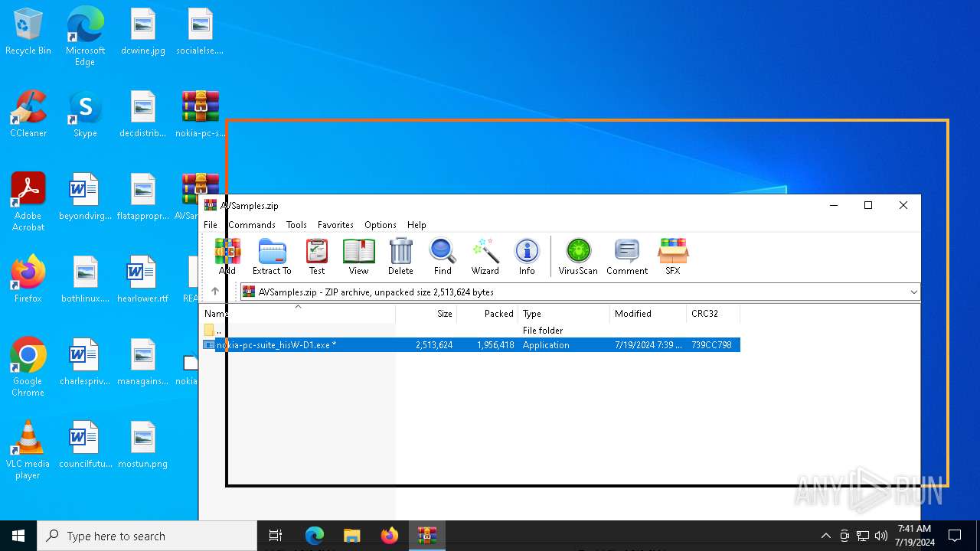Select the Skype desktop shortcut

pyautogui.click(x=85, y=114)
